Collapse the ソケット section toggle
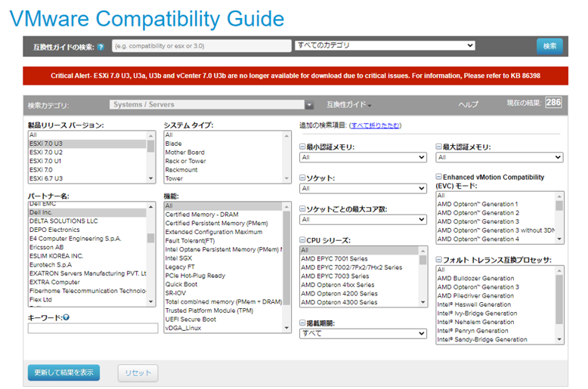 [x=302, y=178]
